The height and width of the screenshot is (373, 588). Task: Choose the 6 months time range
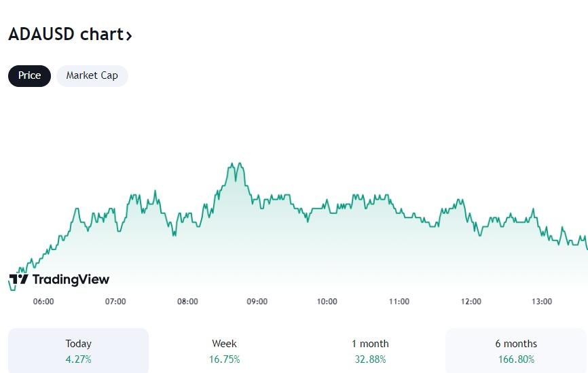click(516, 351)
